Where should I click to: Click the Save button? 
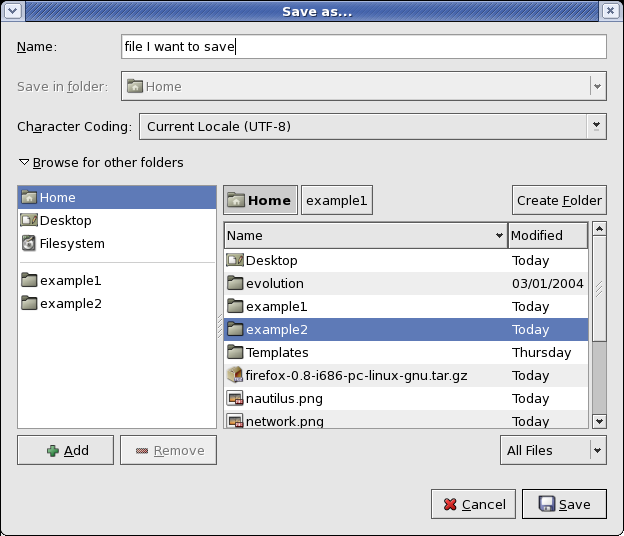(x=564, y=504)
